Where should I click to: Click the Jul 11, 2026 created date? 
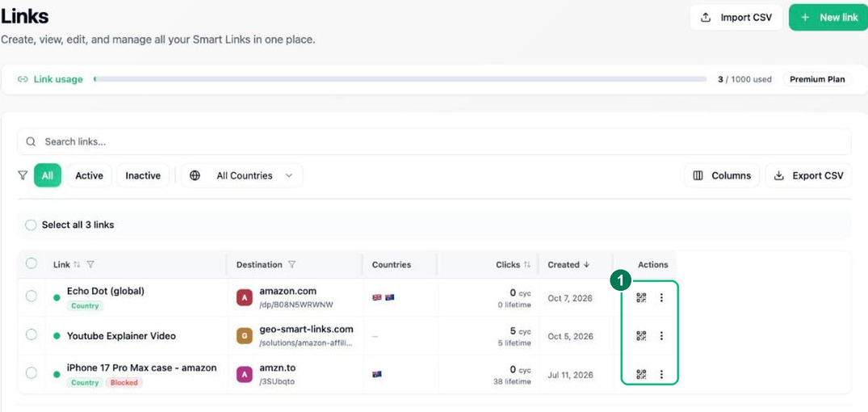[x=570, y=375]
